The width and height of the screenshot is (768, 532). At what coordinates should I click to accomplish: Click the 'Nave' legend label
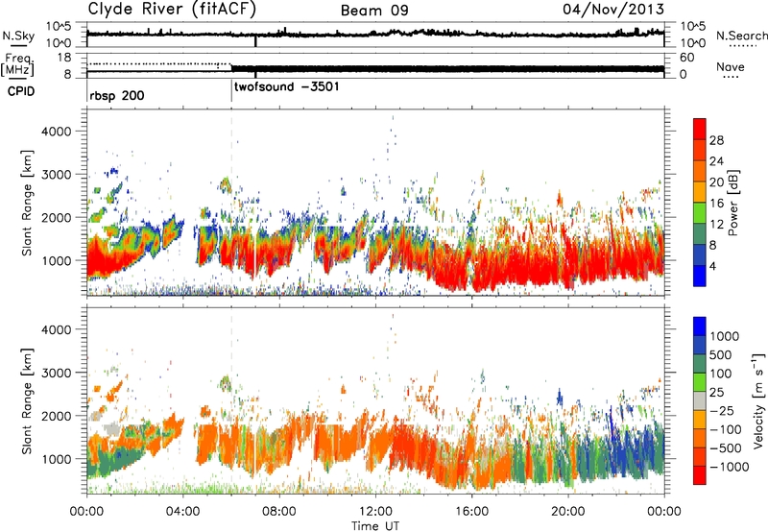pyautogui.click(x=731, y=67)
